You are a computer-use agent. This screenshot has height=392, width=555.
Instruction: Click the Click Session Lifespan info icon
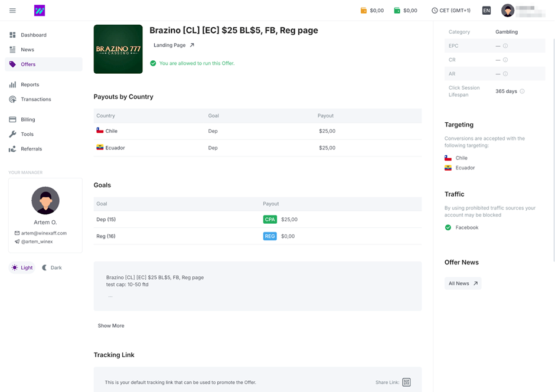click(522, 92)
